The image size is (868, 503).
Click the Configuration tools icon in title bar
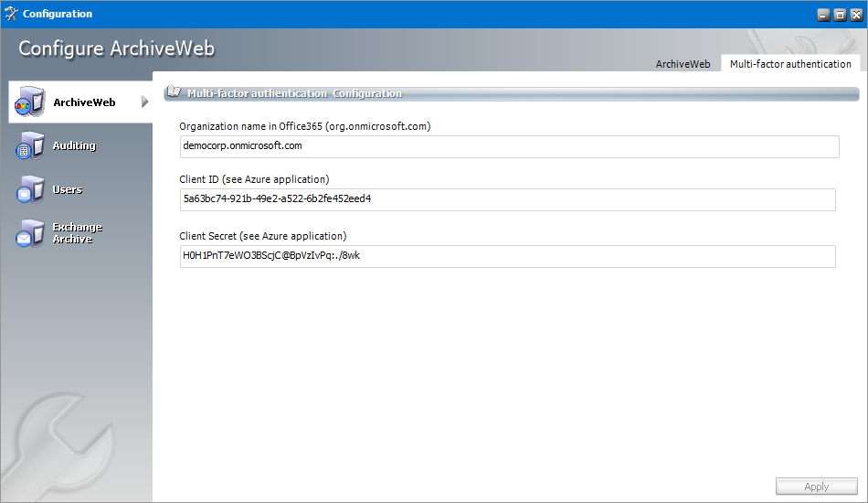click(x=11, y=14)
